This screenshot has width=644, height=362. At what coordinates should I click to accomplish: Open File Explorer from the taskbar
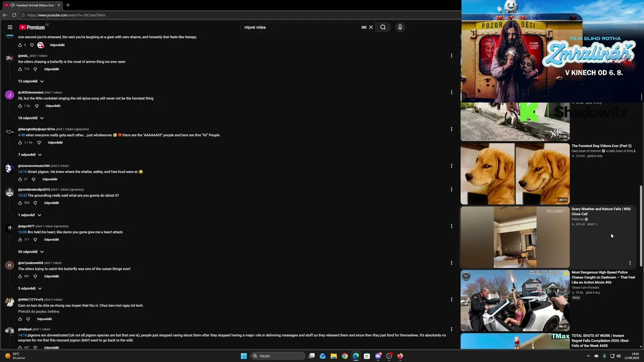[334, 356]
